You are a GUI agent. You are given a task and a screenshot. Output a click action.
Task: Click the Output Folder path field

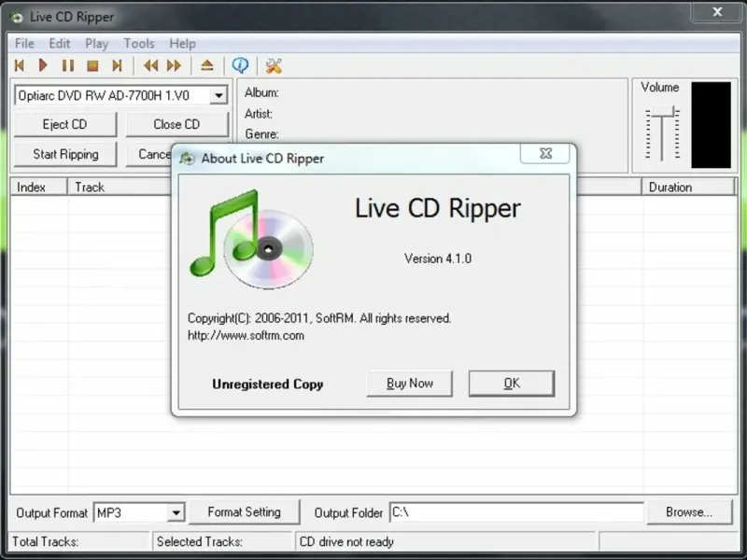coord(516,512)
